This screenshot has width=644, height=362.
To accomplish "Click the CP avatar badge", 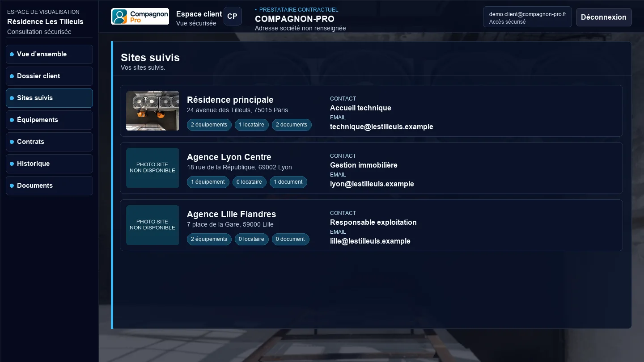I will coord(233,16).
